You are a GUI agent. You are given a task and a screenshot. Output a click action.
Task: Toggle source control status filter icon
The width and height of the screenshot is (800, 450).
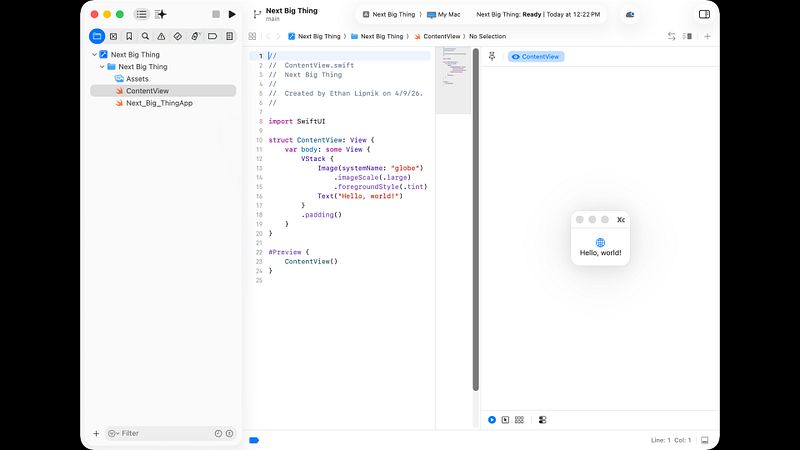(x=230, y=433)
